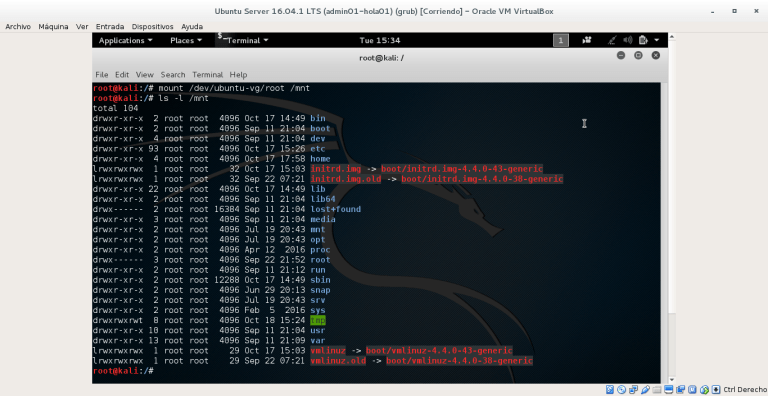Image resolution: width=768 pixels, height=396 pixels.
Task: Minimize the root@kali terminal window
Action: click(621, 55)
